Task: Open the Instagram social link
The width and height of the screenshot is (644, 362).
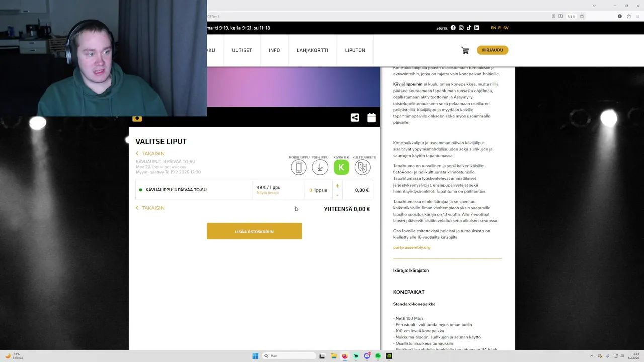Action: click(x=461, y=28)
